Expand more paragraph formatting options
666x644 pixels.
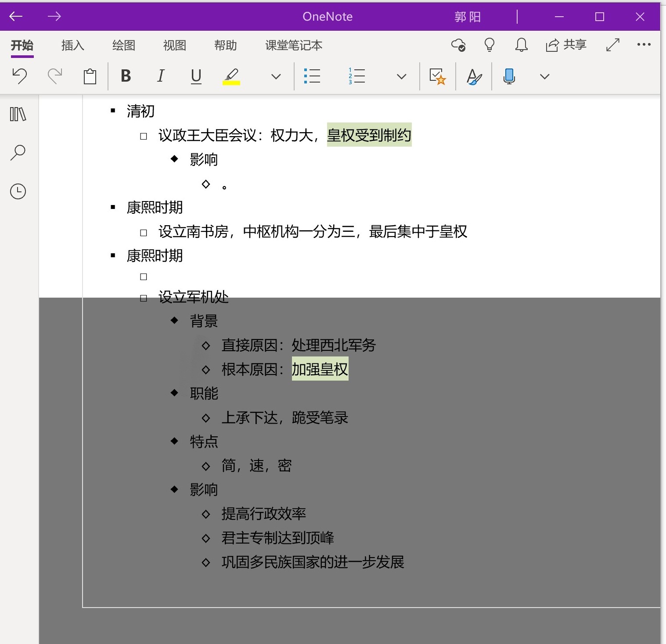(401, 77)
